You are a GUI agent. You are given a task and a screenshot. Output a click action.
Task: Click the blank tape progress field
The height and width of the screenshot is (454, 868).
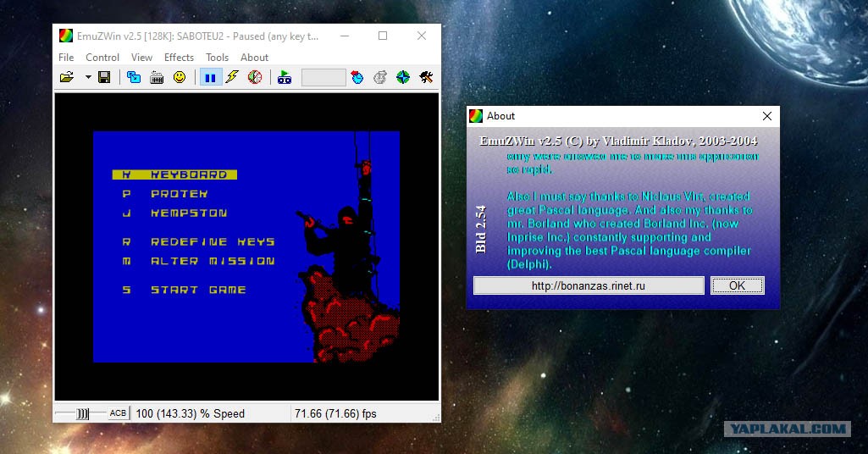click(x=323, y=78)
